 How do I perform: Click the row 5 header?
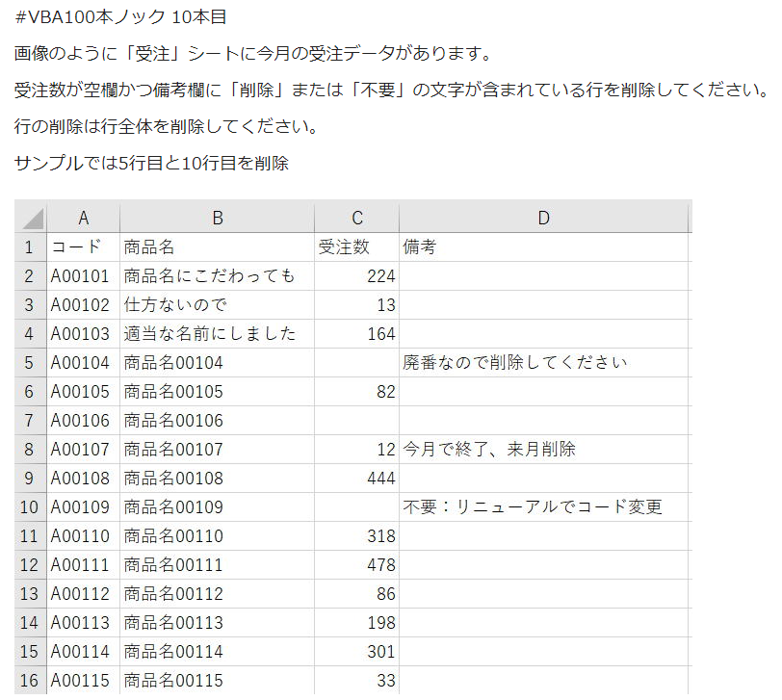(30, 362)
